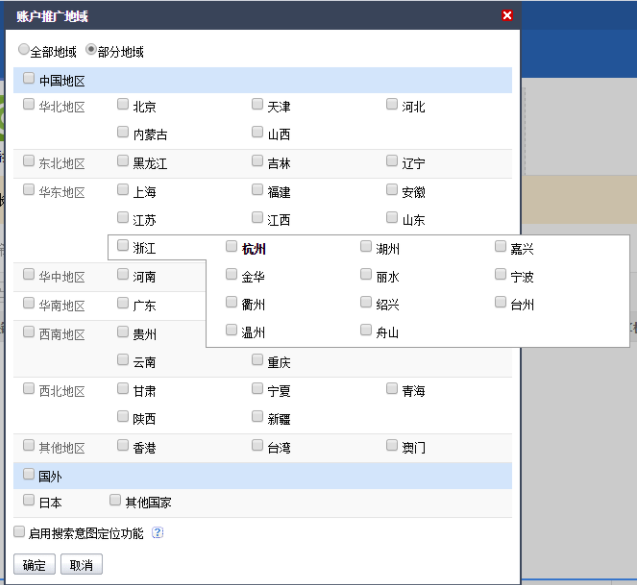Enable the 北京 checkbox
This screenshot has width=637, height=585.
[x=123, y=105]
